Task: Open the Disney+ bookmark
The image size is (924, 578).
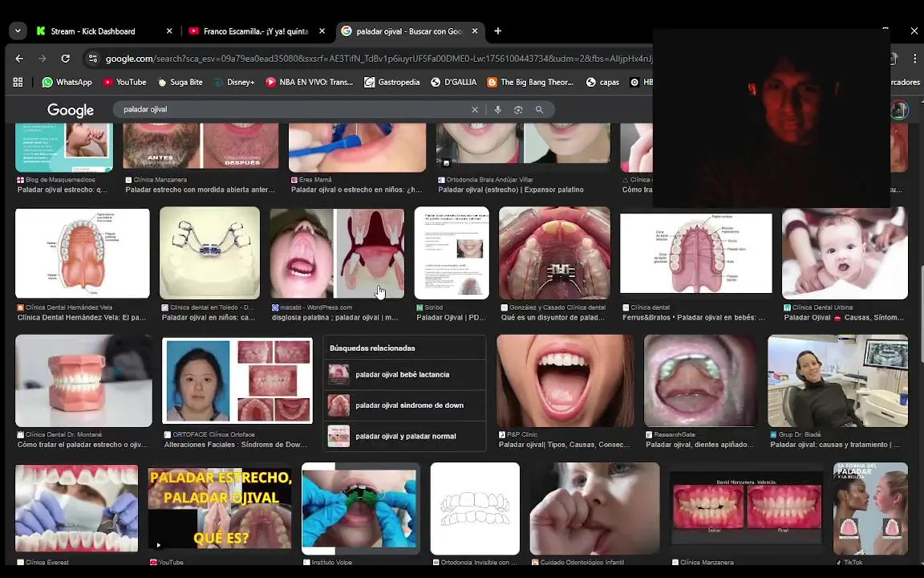Action: click(x=234, y=82)
